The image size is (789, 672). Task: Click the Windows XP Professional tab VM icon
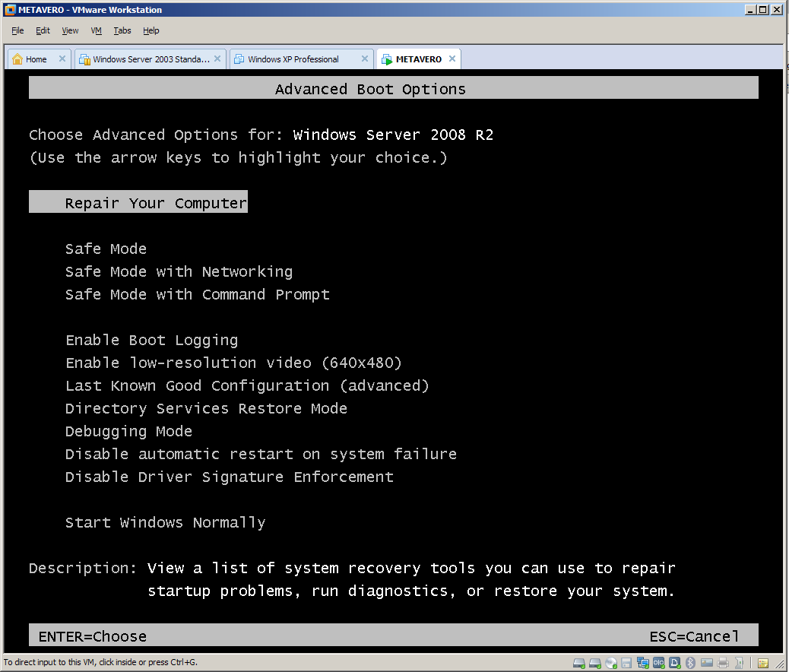(239, 59)
